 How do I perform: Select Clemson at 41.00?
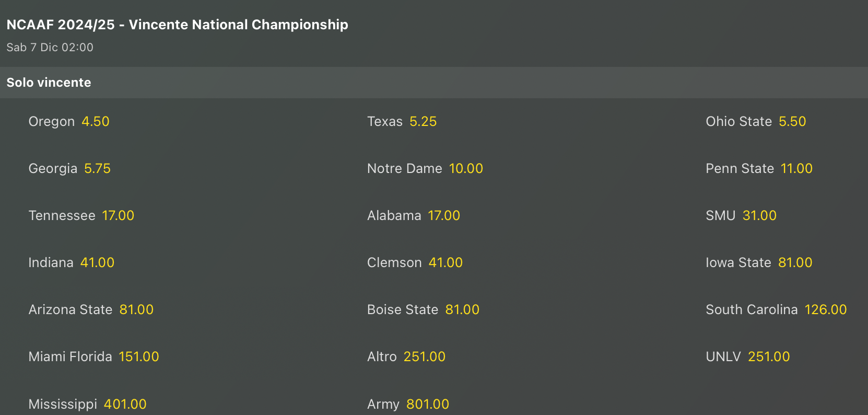415,263
